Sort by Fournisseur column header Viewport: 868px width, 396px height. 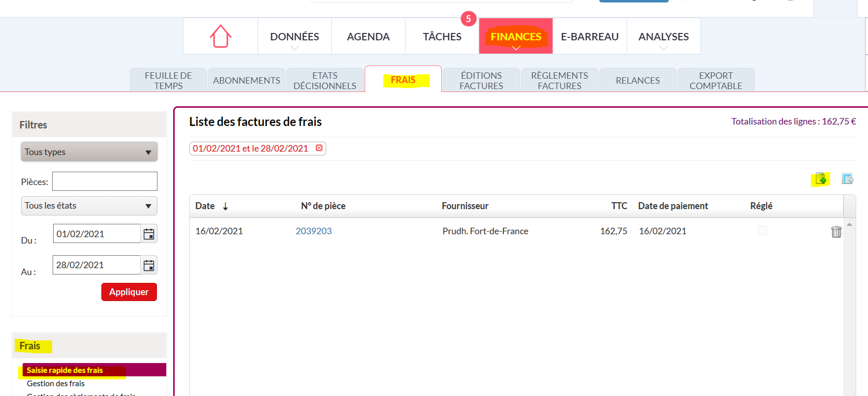[465, 206]
